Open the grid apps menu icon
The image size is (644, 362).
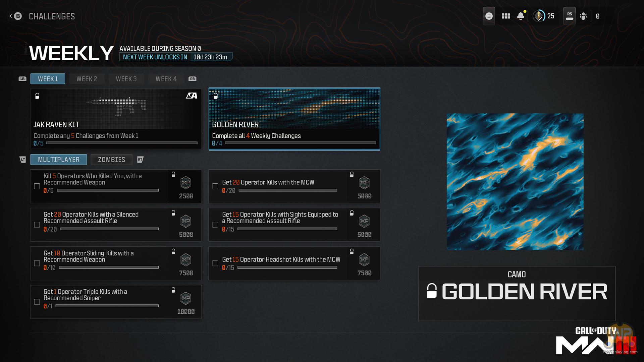pyautogui.click(x=505, y=16)
